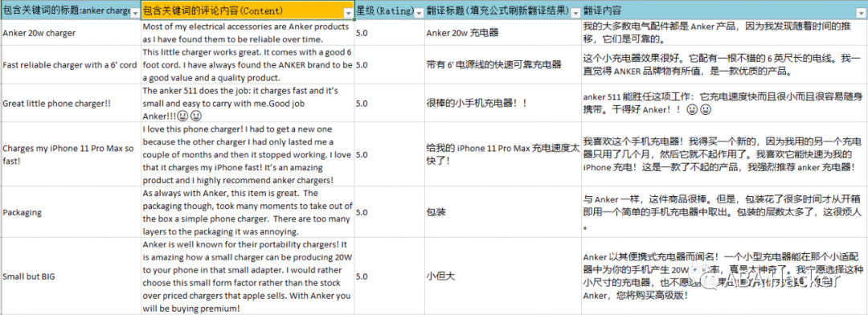Screen dimensions: 868x315
Task: Select the title cell 'Small but BIG'
Action: pos(70,276)
